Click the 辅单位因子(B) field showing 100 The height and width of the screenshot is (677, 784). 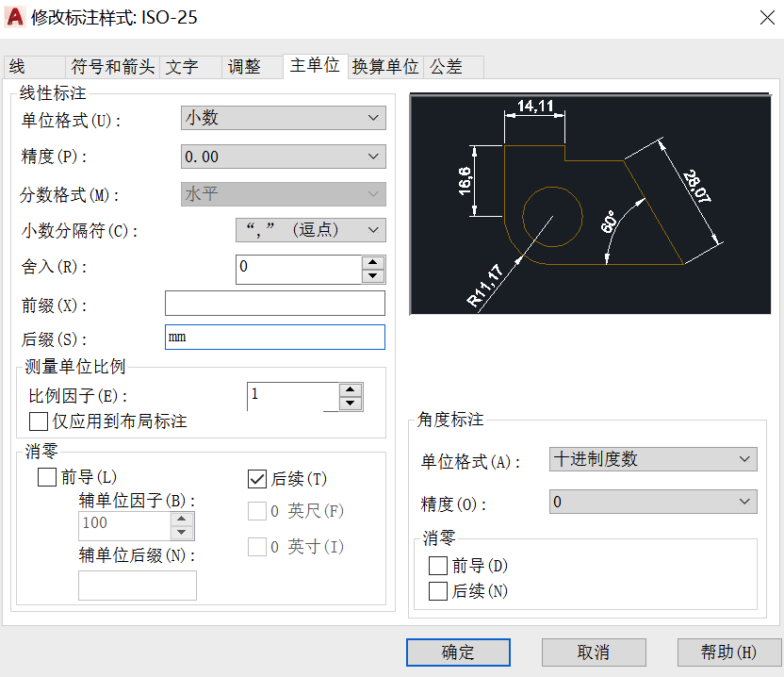(x=124, y=526)
